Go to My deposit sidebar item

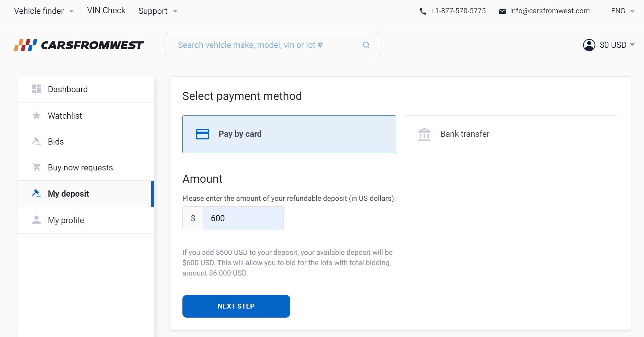[68, 194]
